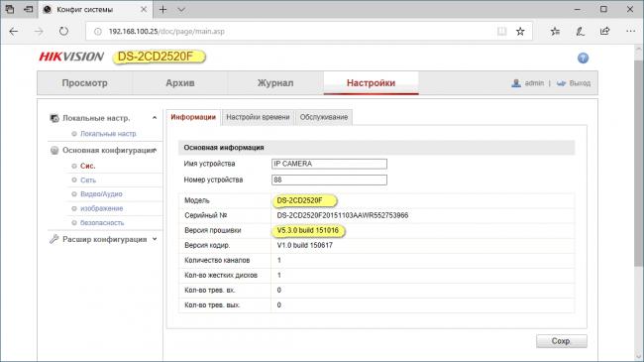
Task: Add page to favorites star icon
Action: click(520, 32)
